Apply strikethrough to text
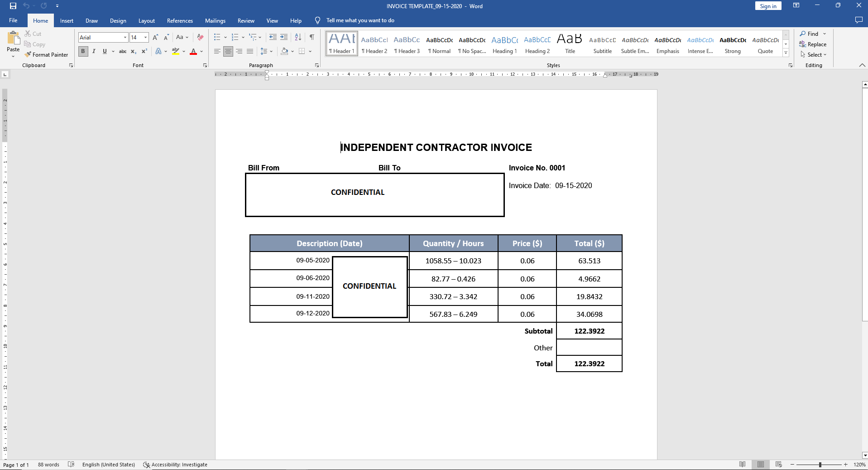This screenshot has height=470, width=868. (122, 52)
